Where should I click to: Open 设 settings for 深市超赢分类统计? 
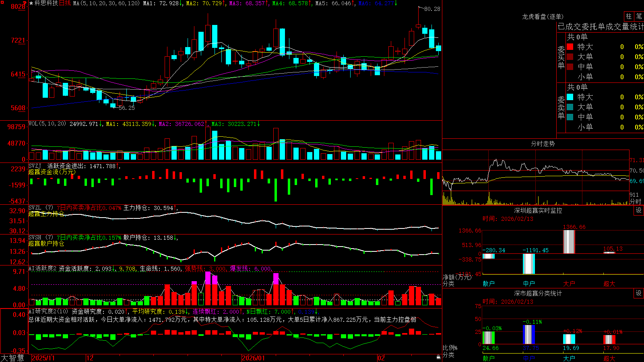pos(639,293)
